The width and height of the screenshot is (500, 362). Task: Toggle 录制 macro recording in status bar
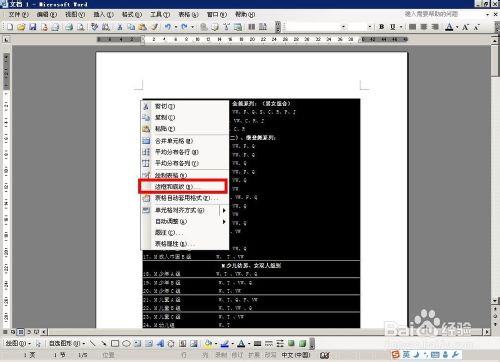tap(221, 355)
